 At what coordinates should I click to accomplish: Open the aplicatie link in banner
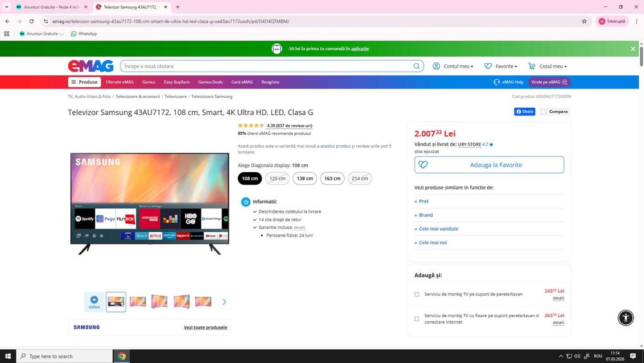click(x=360, y=48)
